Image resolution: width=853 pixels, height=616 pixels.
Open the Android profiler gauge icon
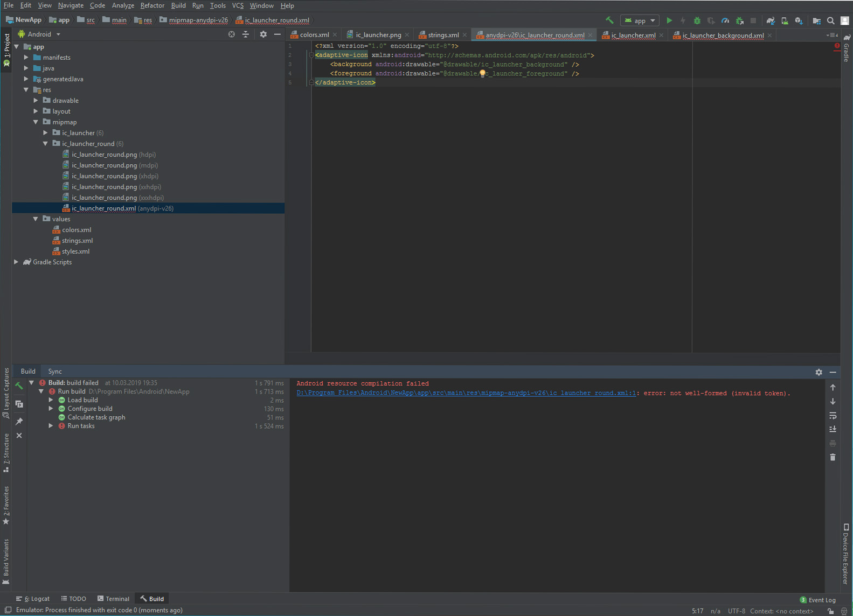click(725, 20)
